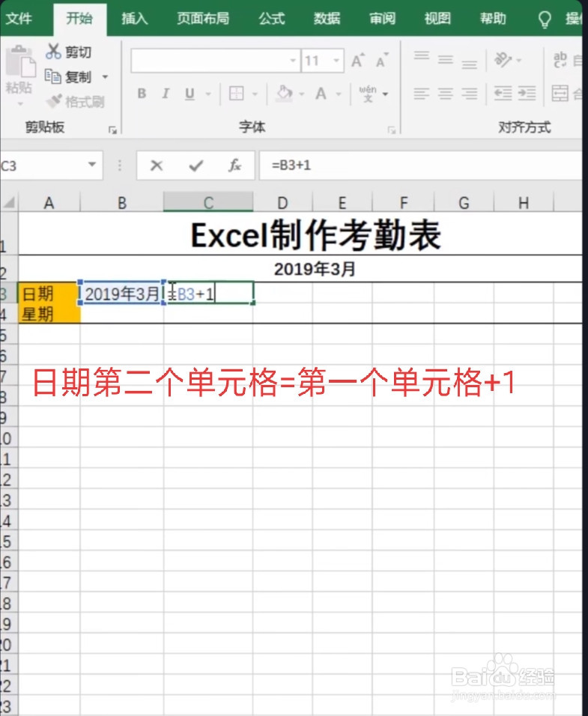Expand the Paste options arrow
The image size is (588, 716).
[x=20, y=104]
